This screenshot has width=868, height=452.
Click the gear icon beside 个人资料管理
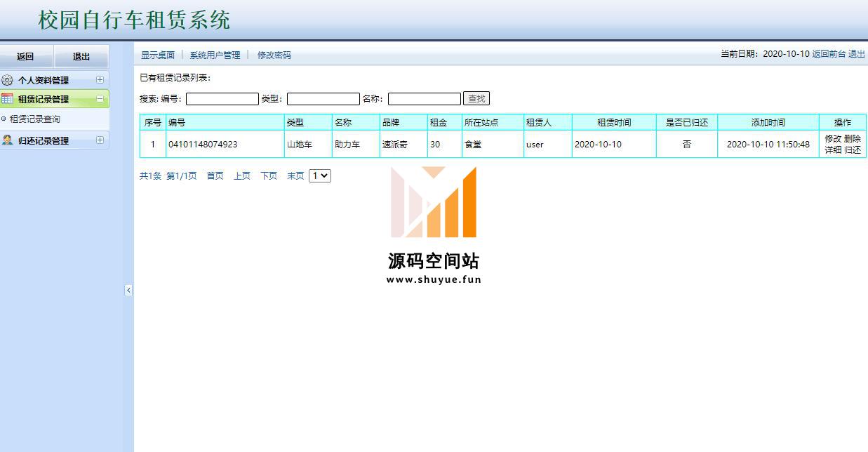pos(7,80)
